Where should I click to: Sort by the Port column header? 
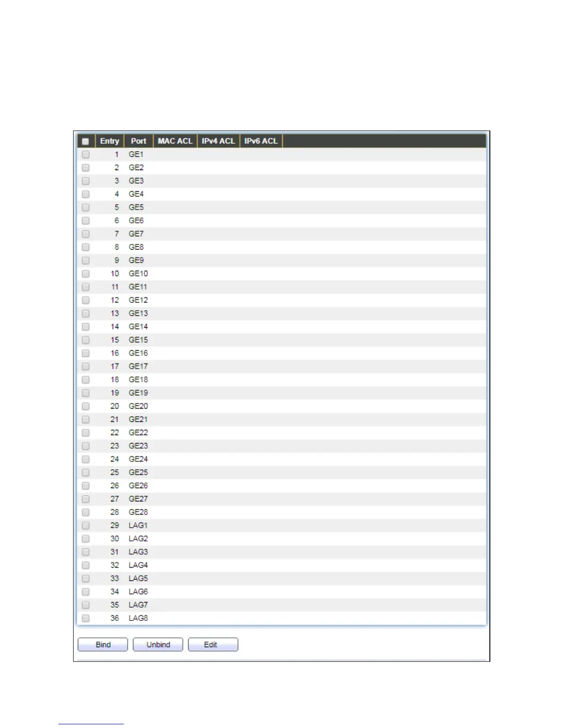138,141
